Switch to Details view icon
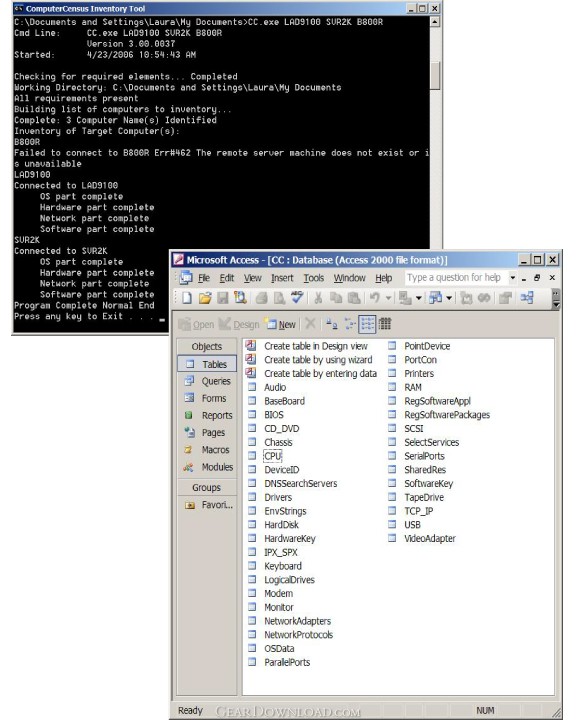576x720 pixels. (385, 324)
